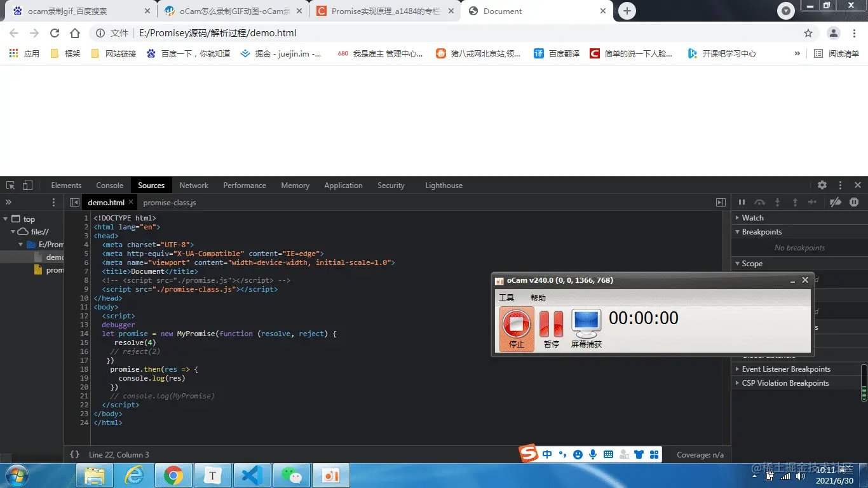Click the Chrome back arrow
The image size is (868, 488).
(14, 33)
